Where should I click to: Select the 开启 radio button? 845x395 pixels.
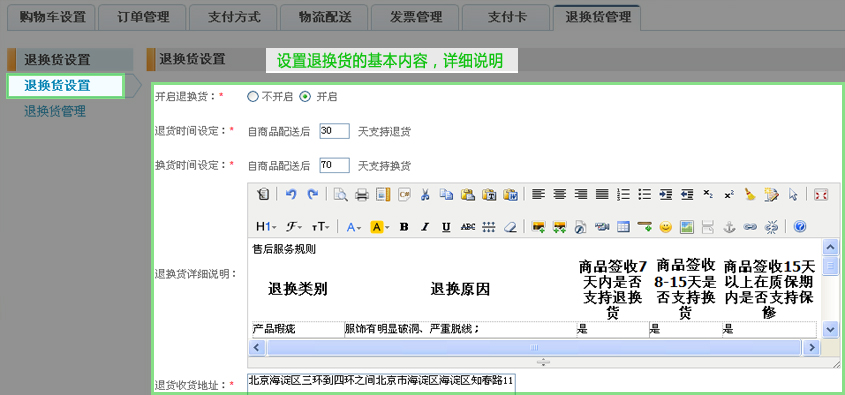coord(305,97)
